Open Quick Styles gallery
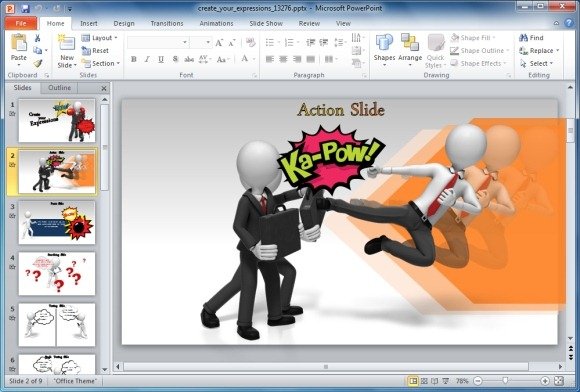The height and width of the screenshot is (392, 580). (436, 51)
